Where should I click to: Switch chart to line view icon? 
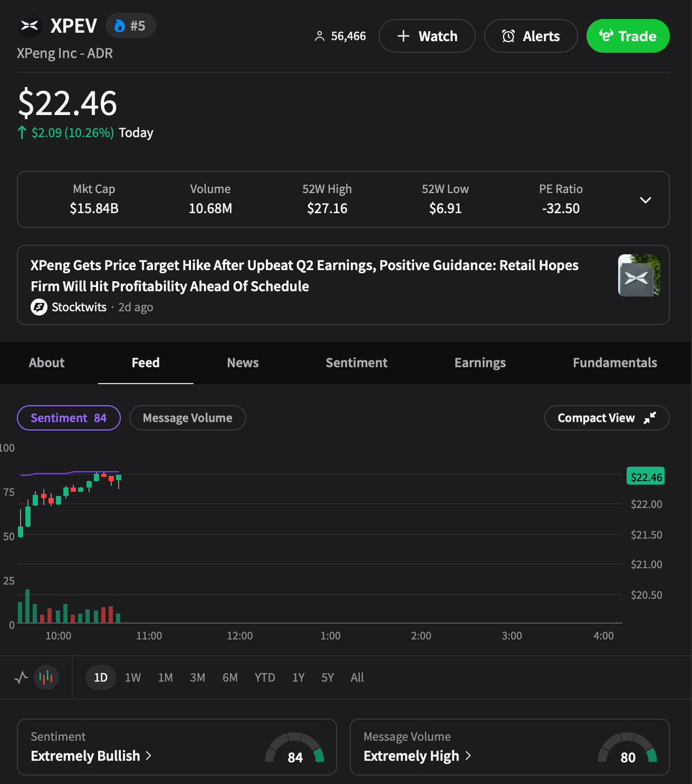pyautogui.click(x=21, y=677)
